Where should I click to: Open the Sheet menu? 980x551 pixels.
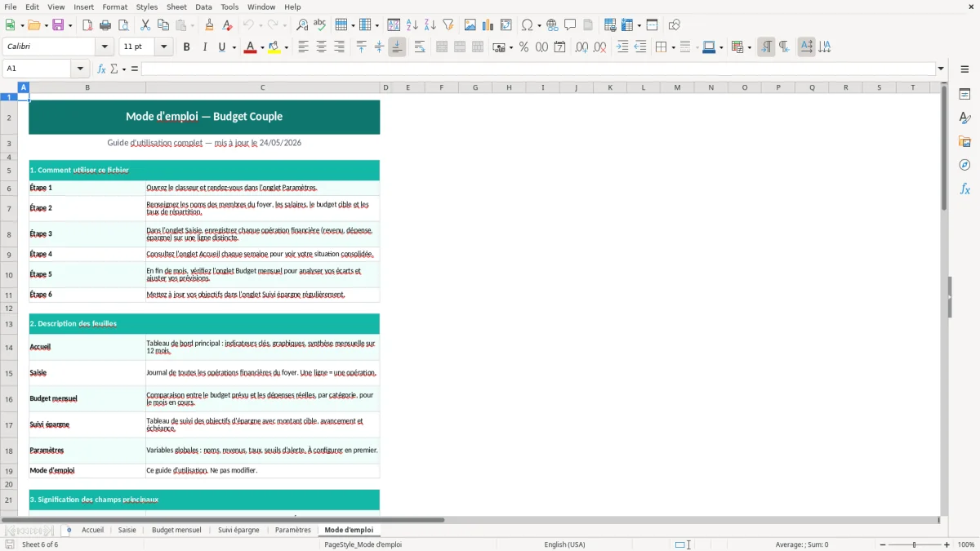176,7
